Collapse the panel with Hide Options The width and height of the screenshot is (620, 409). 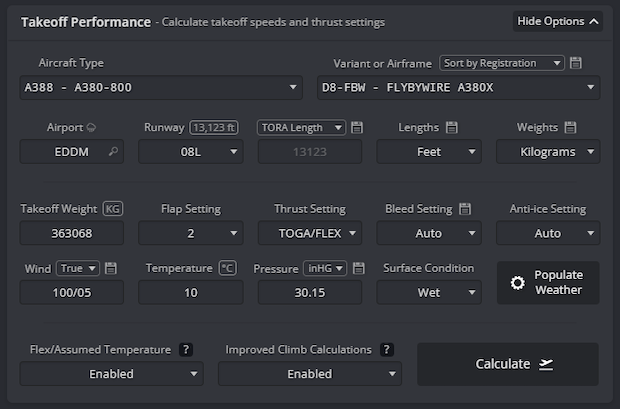click(557, 21)
